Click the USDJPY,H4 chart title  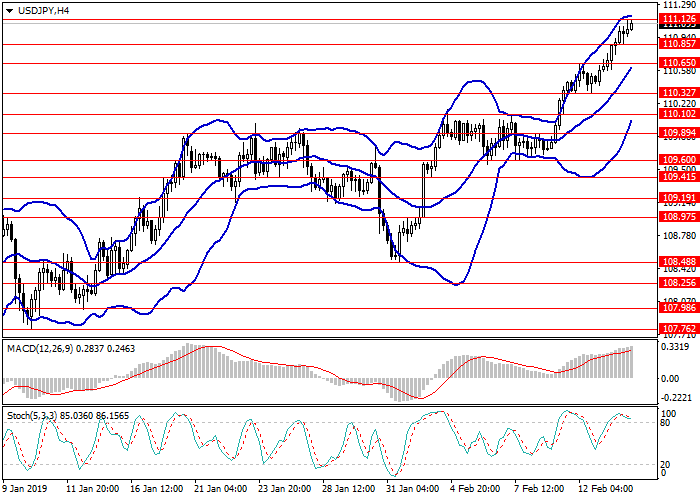(40, 9)
